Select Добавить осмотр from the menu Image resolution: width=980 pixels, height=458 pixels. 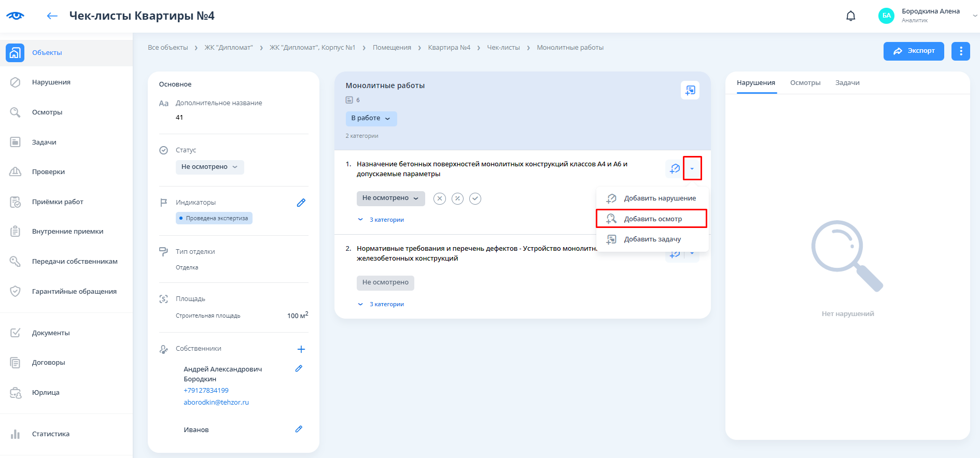(652, 219)
